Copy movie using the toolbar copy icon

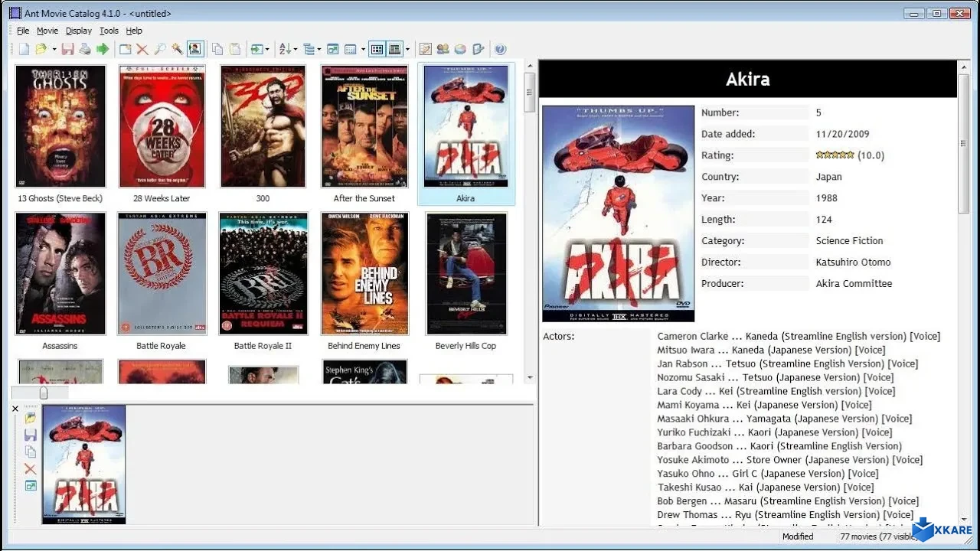point(217,49)
